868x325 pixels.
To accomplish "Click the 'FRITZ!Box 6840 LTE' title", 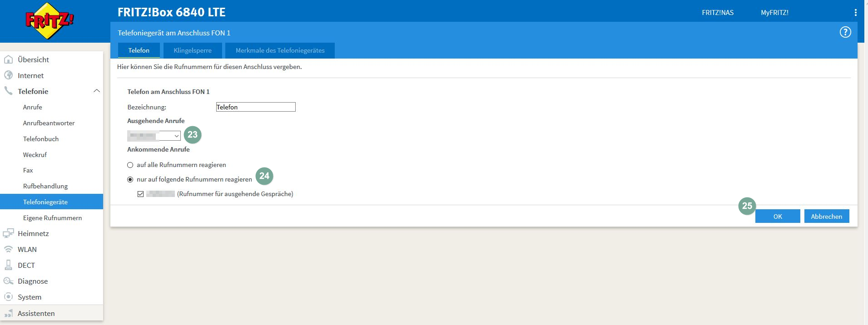I will pos(171,12).
